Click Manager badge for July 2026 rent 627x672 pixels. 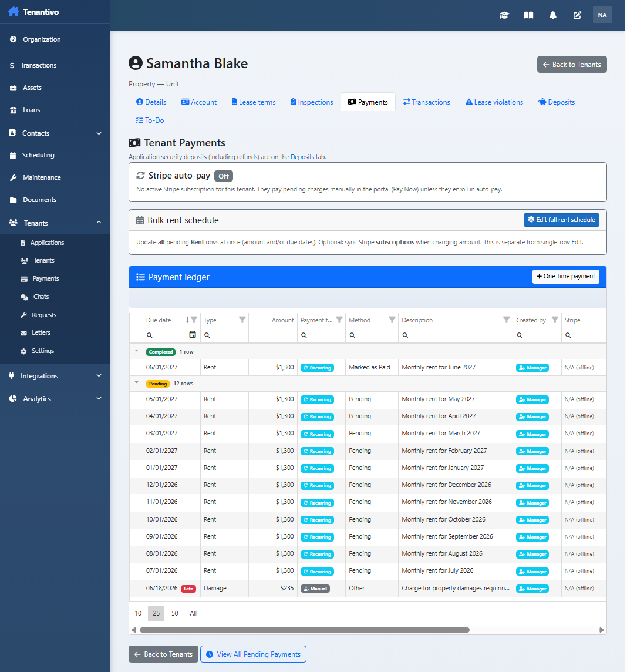click(x=532, y=572)
